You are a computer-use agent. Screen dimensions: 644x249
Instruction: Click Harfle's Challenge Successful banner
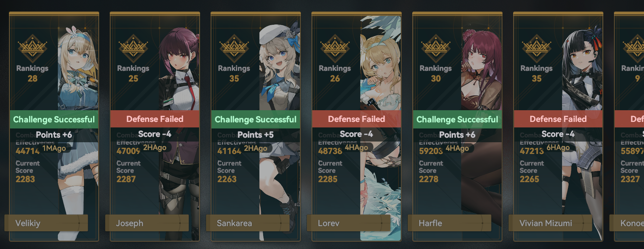coord(457,119)
